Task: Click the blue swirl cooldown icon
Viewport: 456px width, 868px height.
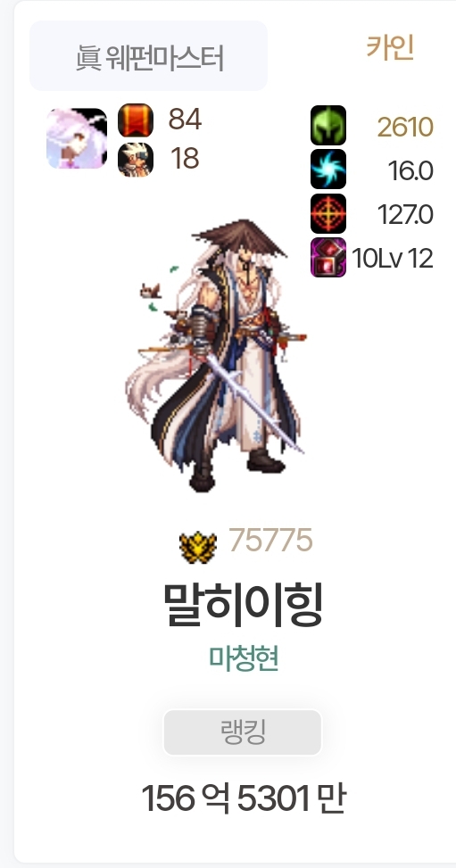Action: pos(328,169)
